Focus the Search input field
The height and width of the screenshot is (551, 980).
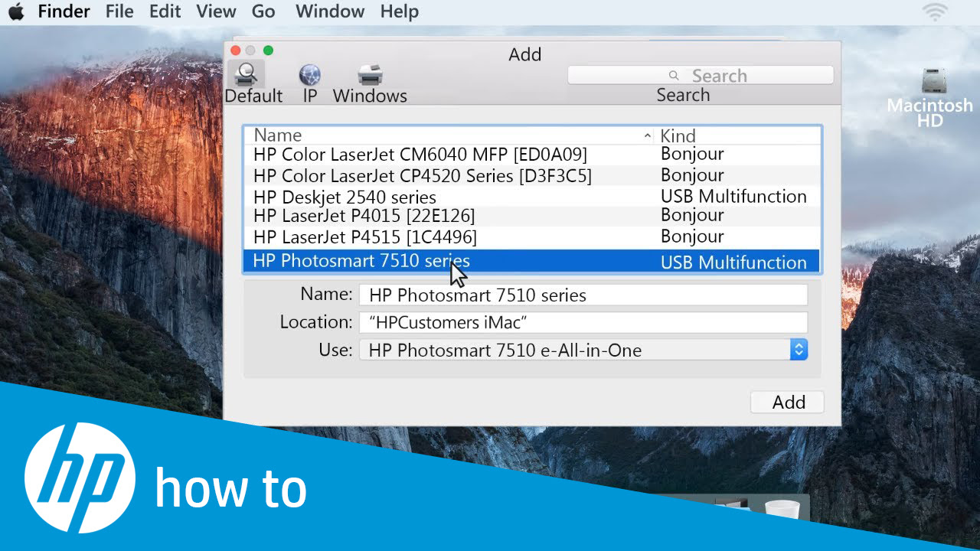tap(701, 75)
